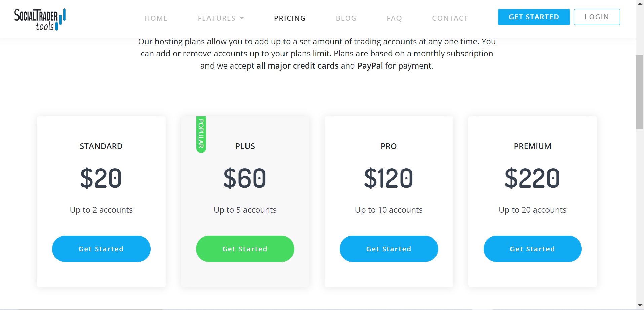
Task: Click the SocialTrader tools logo
Action: 40,19
